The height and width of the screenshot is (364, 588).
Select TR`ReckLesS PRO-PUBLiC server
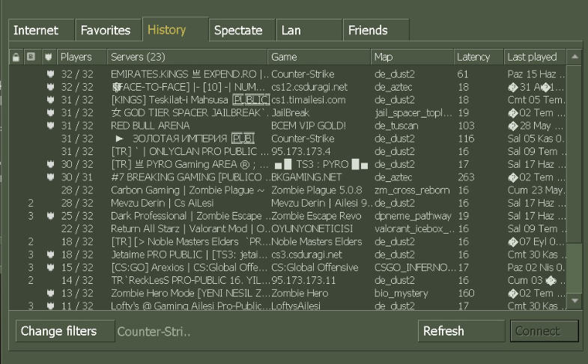(x=190, y=280)
